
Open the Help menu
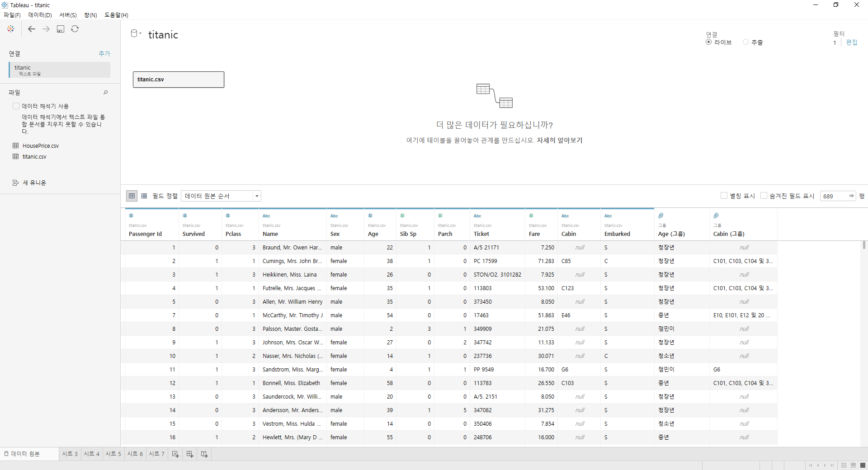click(116, 15)
